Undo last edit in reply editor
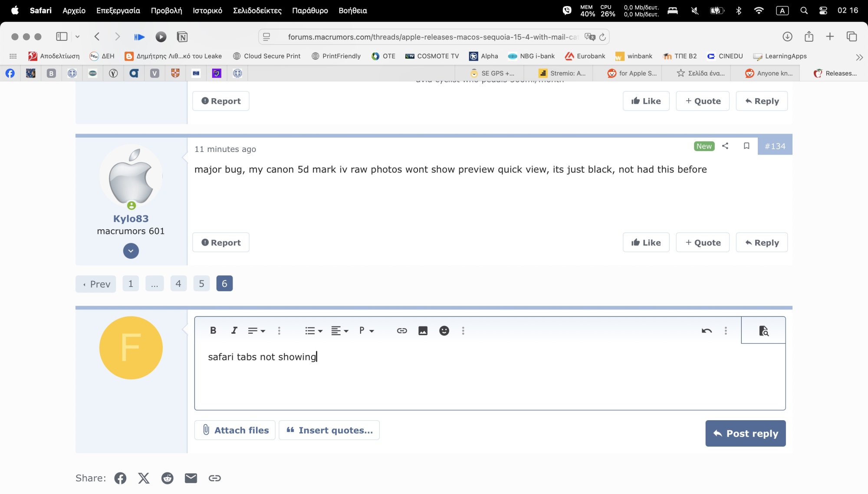 (x=707, y=331)
